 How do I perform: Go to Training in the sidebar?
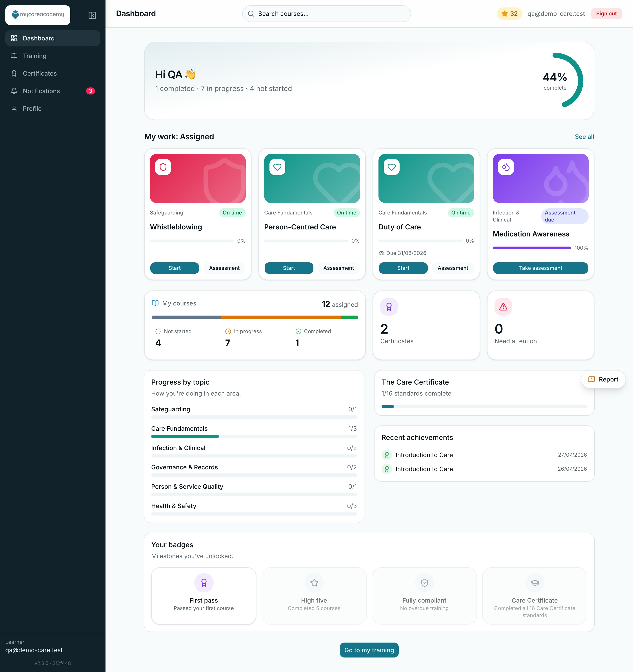coord(53,56)
